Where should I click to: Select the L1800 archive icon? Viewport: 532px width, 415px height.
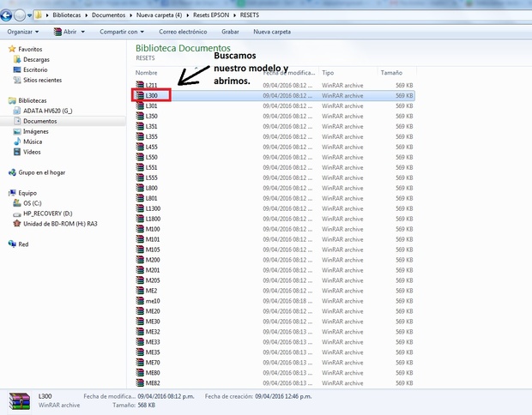140,219
